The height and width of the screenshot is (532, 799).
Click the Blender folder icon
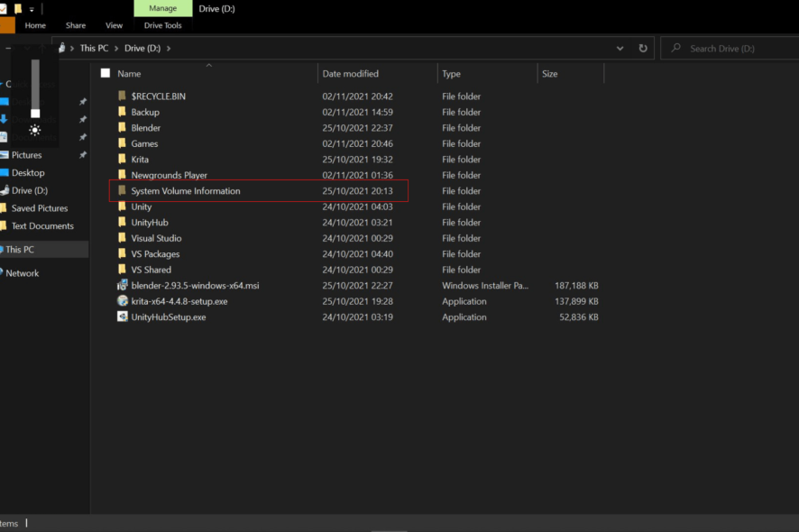[123, 128]
